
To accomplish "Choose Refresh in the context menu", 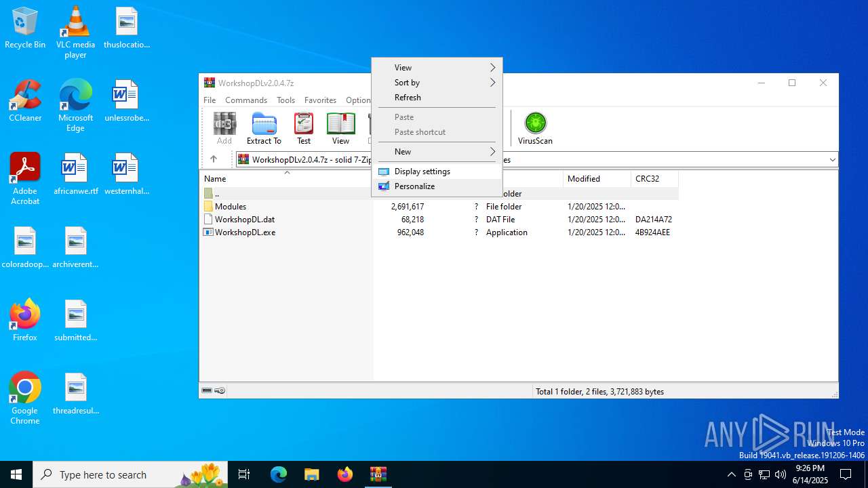I will coord(437,98).
